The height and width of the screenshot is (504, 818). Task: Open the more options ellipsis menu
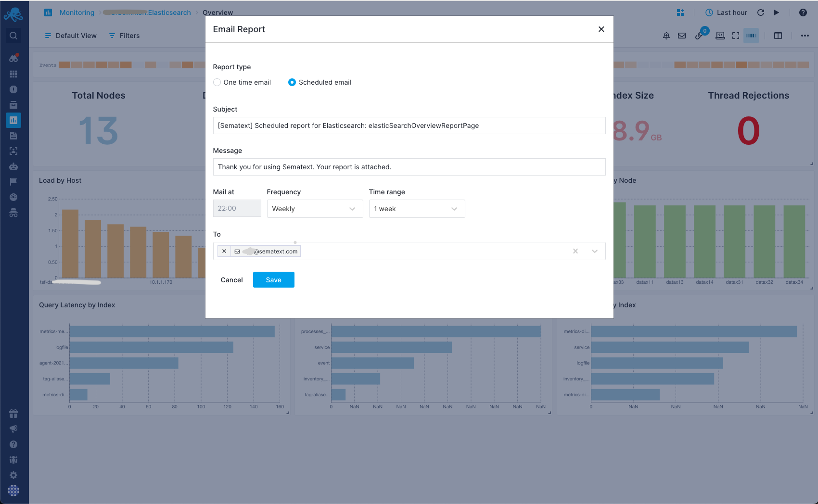(805, 36)
